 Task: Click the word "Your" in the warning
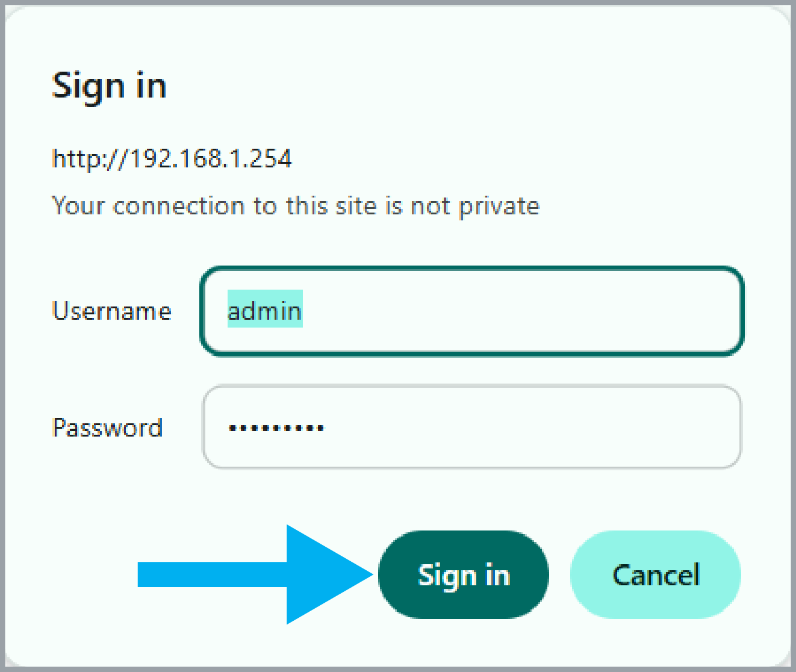pyautogui.click(x=78, y=206)
